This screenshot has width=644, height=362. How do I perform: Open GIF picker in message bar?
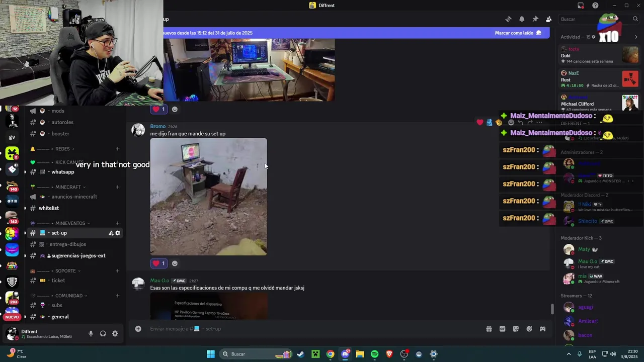[x=502, y=329]
